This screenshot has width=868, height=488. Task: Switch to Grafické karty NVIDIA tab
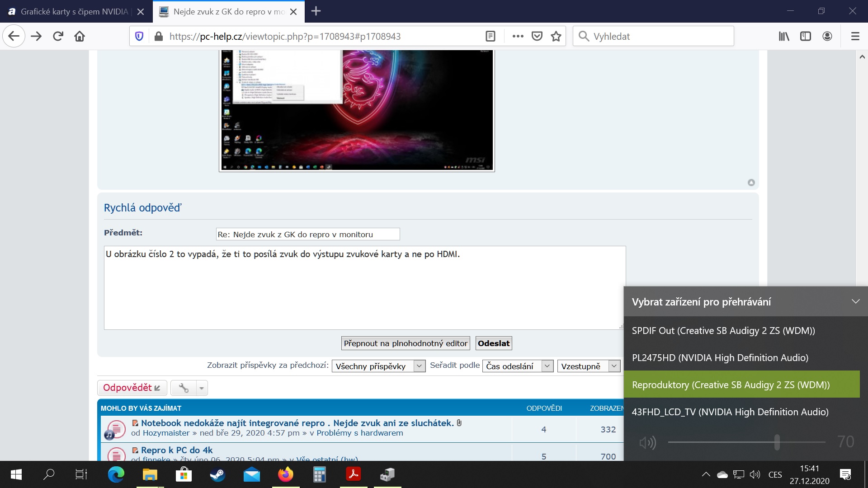(x=75, y=11)
